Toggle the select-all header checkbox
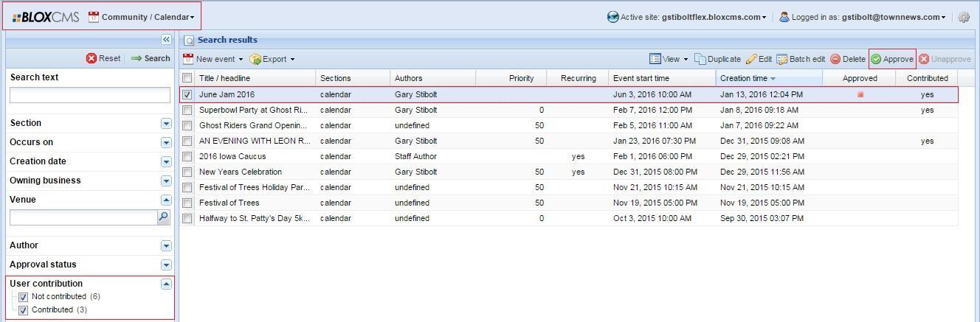Image resolution: width=980 pixels, height=322 pixels. (x=187, y=78)
